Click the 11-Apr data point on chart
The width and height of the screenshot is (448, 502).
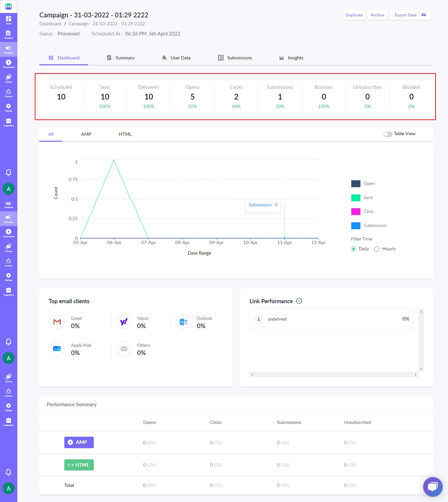(x=284, y=238)
